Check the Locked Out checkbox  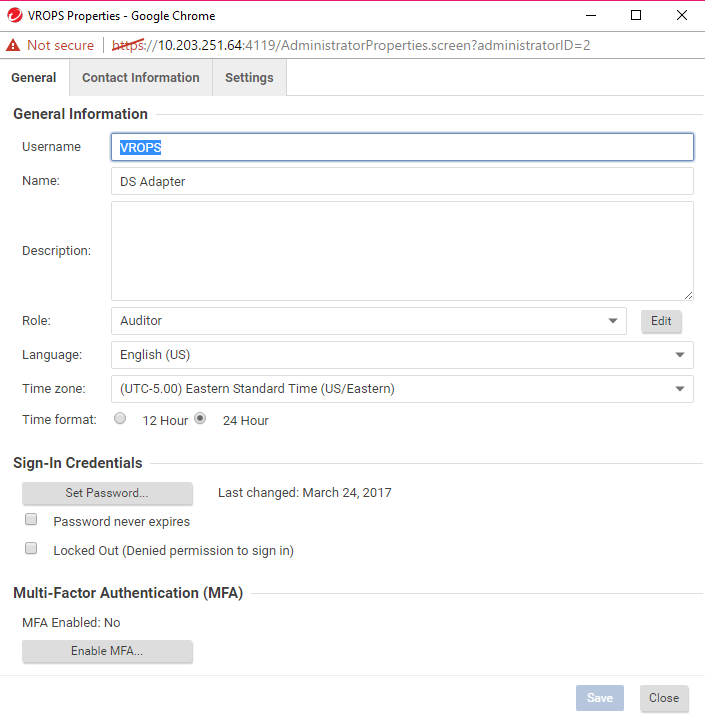point(31,549)
